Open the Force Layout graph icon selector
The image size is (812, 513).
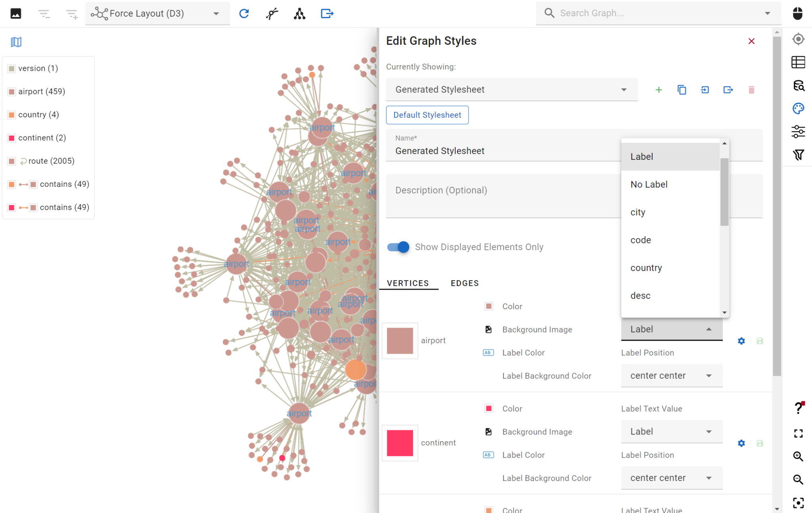(x=99, y=13)
